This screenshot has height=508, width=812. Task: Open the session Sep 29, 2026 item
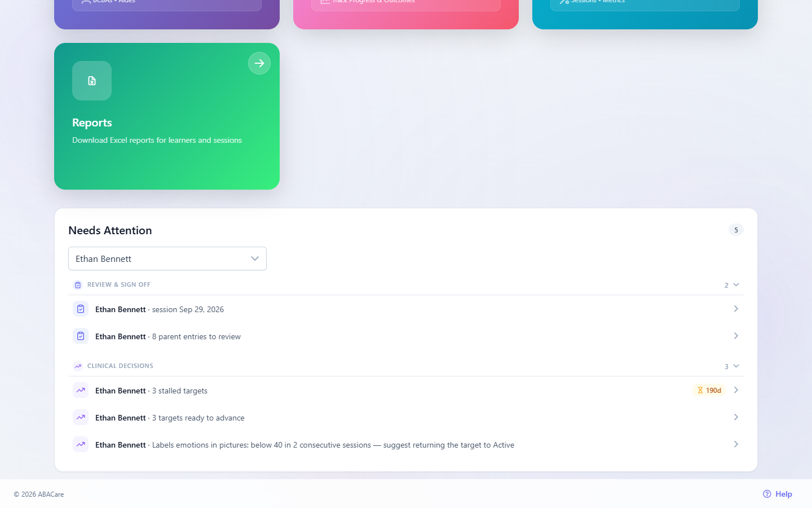(x=406, y=309)
